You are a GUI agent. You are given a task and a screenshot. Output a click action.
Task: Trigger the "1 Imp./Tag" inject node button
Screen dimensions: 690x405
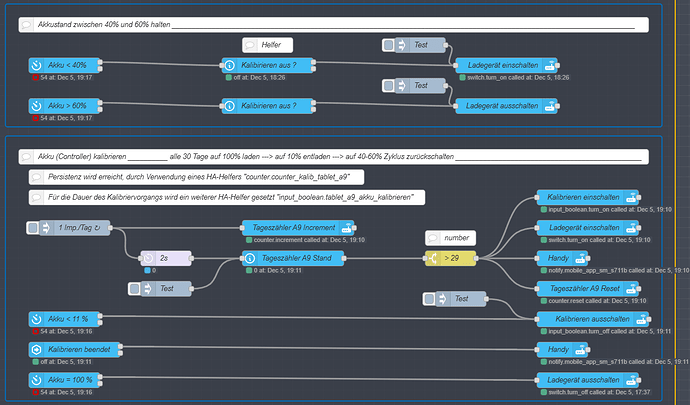(x=33, y=228)
